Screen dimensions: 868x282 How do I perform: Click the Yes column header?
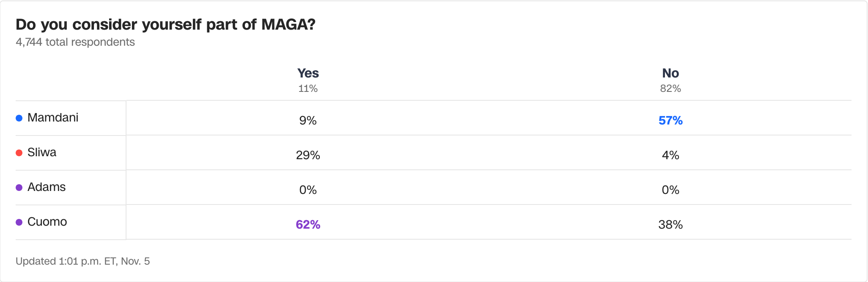pyautogui.click(x=308, y=73)
